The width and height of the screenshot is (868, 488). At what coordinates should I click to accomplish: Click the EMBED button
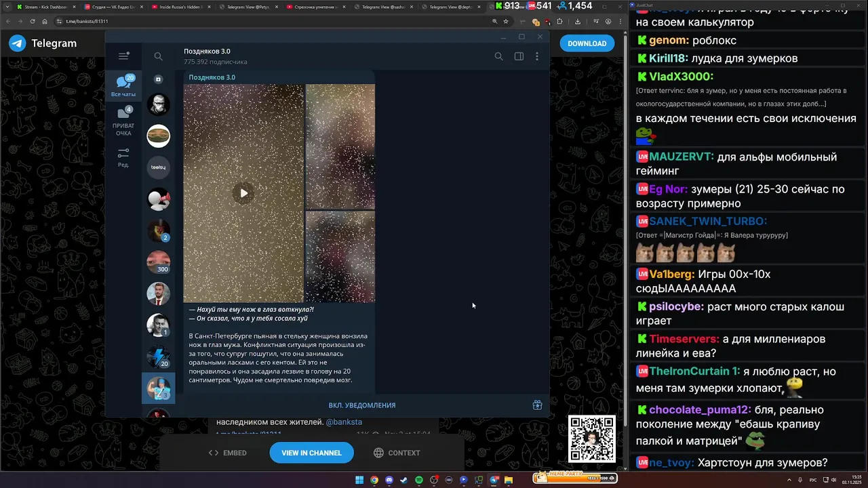click(228, 453)
